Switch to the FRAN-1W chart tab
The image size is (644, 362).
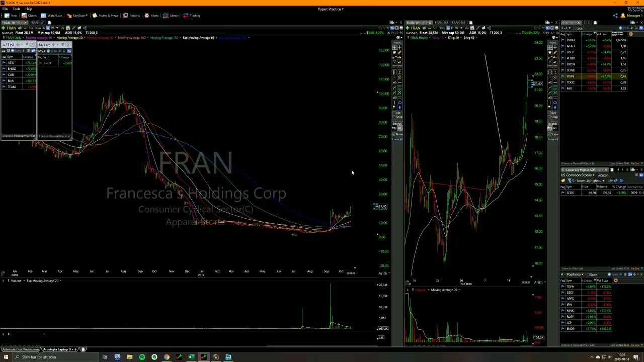pos(37,23)
